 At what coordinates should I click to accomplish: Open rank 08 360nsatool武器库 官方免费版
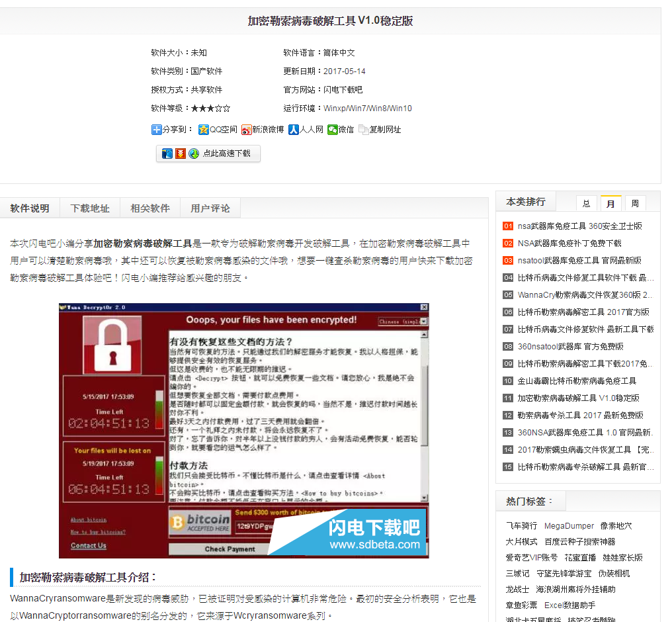pos(570,346)
